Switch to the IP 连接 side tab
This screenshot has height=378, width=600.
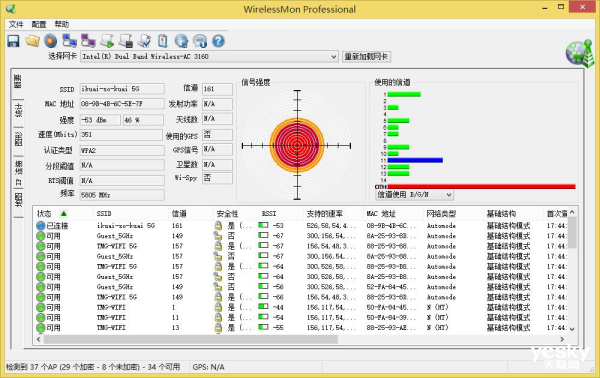point(18,173)
